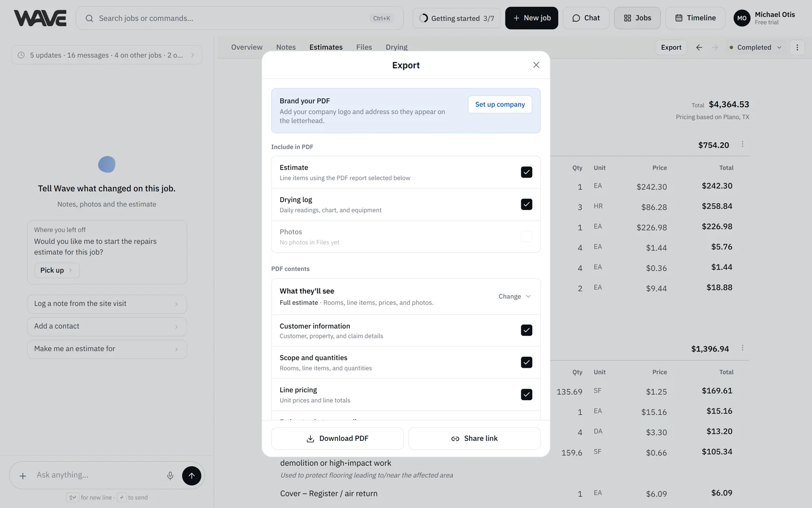Go to previous job with back arrow
Image resolution: width=812 pixels, height=508 pixels.
pos(699,47)
